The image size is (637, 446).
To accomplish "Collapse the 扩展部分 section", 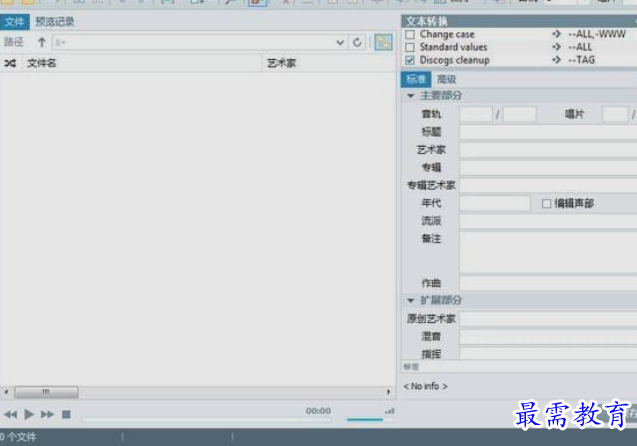I will coord(410,301).
